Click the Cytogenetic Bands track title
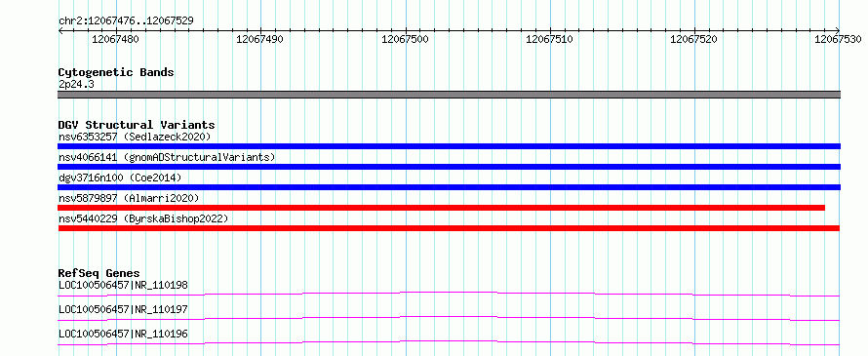 (x=116, y=72)
